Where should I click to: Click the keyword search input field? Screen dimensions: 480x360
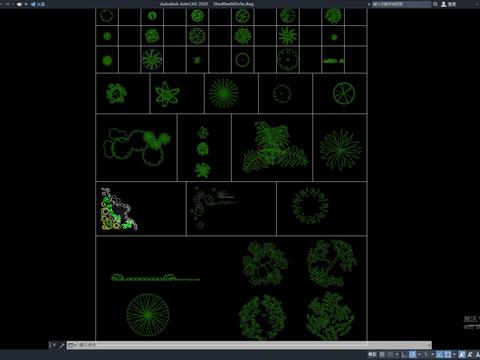401,4
